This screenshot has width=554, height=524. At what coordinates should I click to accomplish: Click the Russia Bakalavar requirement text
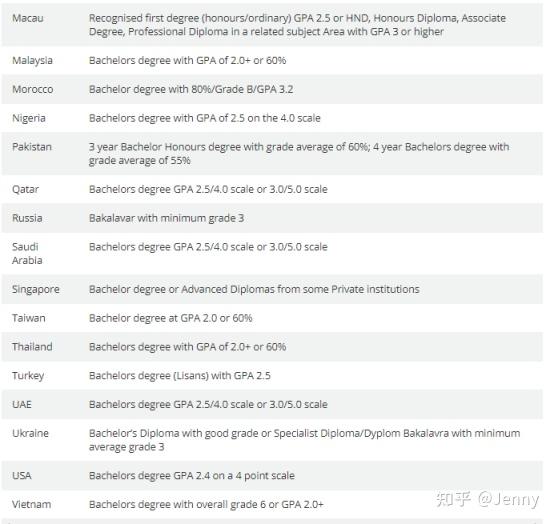tap(166, 218)
